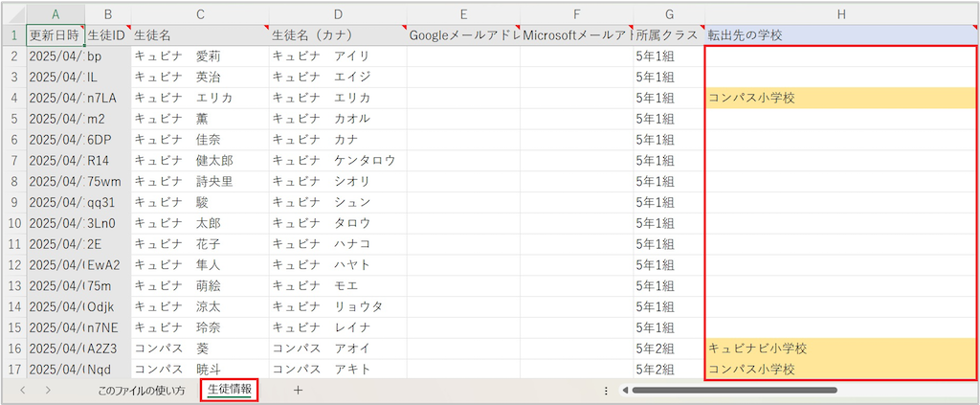Click the 生徒ID header cell
The height and width of the screenshot is (405, 980).
click(x=108, y=35)
